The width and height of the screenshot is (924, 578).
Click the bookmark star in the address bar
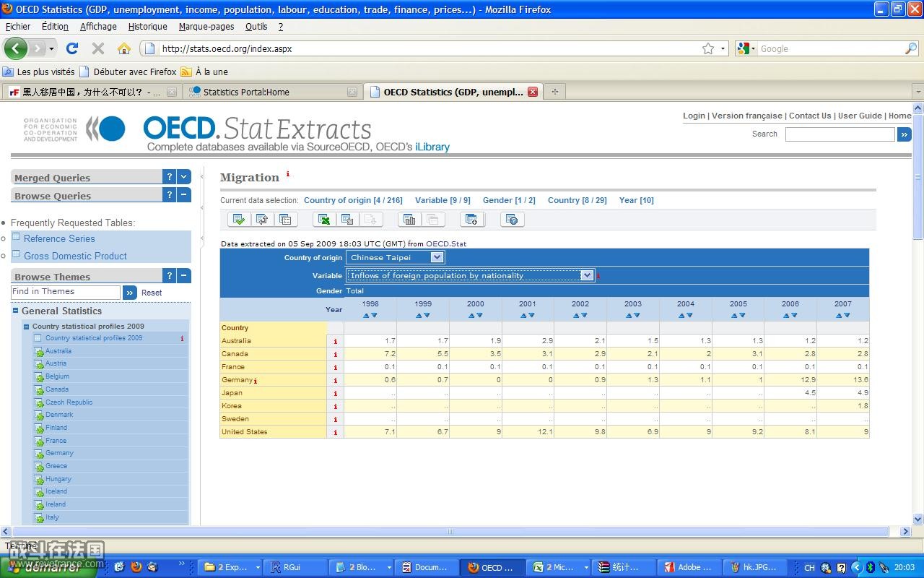coord(708,48)
